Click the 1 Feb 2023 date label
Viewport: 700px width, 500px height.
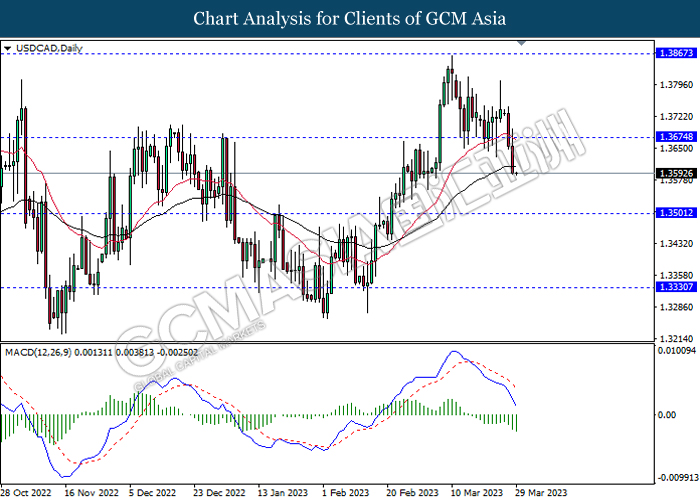pyautogui.click(x=346, y=492)
